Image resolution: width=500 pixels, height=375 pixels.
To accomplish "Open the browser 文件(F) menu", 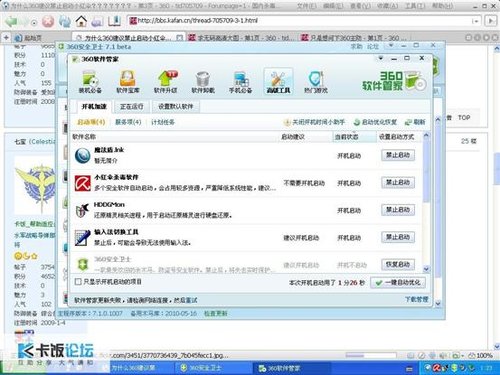I will pos(307,6).
